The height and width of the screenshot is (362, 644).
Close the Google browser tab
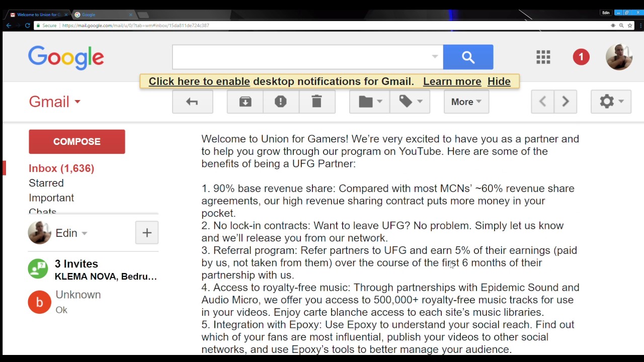pyautogui.click(x=131, y=15)
